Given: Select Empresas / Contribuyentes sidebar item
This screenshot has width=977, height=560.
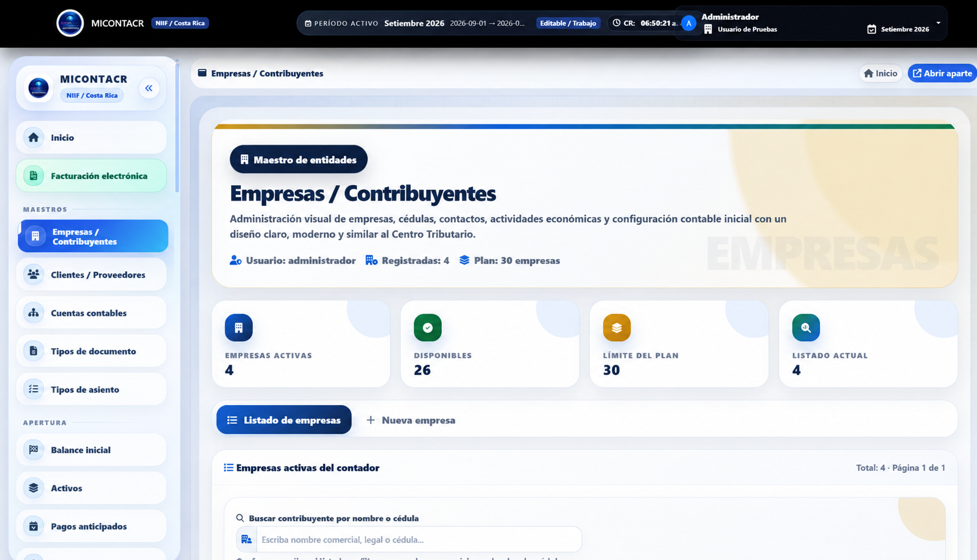Looking at the screenshot, I should tap(93, 236).
